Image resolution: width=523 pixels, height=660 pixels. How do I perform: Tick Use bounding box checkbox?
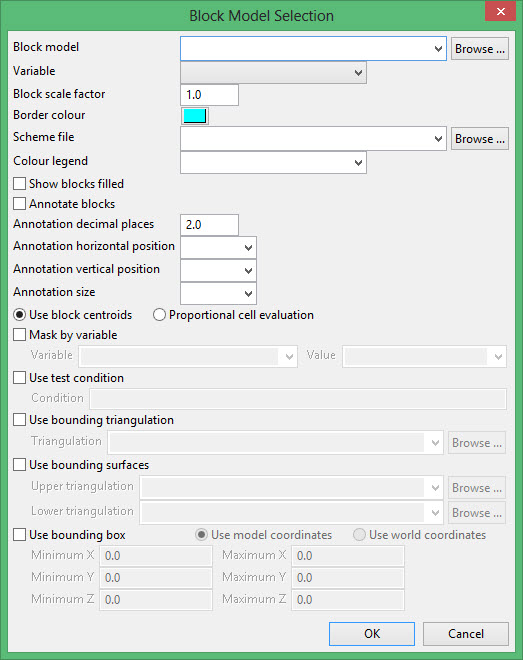click(x=19, y=535)
